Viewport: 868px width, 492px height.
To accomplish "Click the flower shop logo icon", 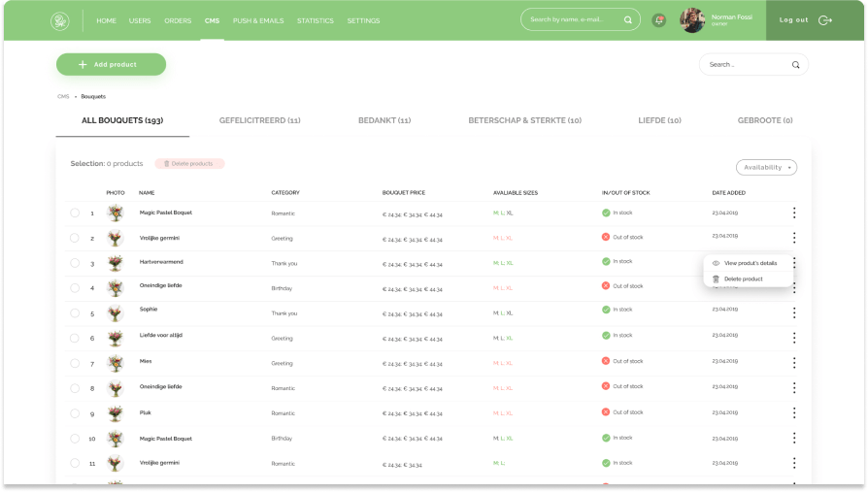I will pos(60,20).
